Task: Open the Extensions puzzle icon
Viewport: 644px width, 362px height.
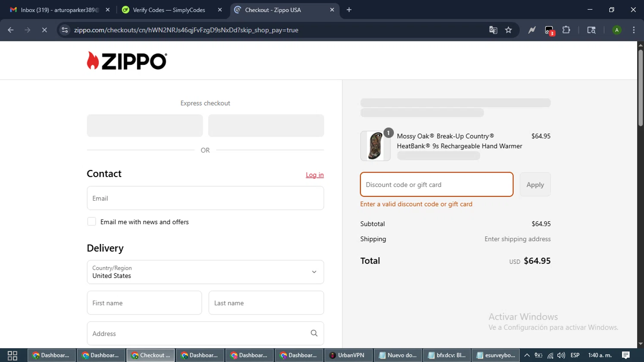Action: [x=566, y=30]
